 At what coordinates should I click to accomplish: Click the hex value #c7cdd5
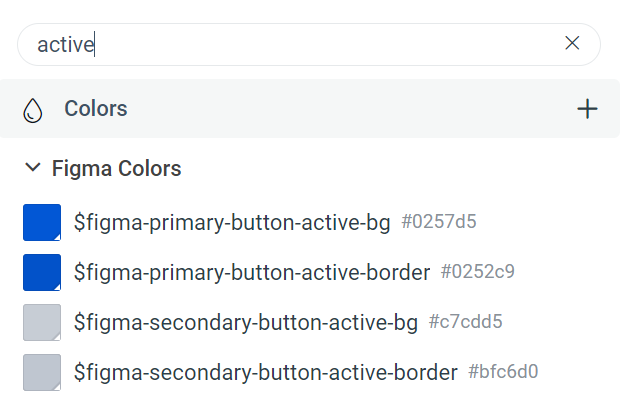(465, 322)
